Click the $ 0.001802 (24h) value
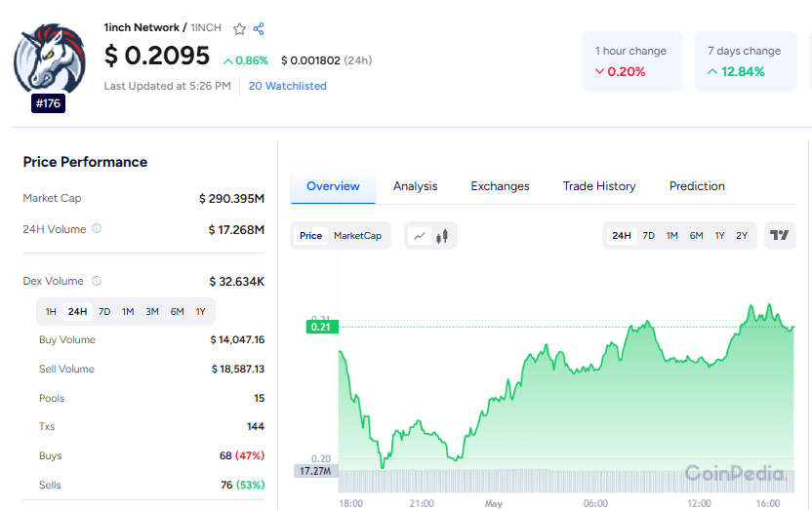The height and width of the screenshot is (510, 812). (x=327, y=60)
